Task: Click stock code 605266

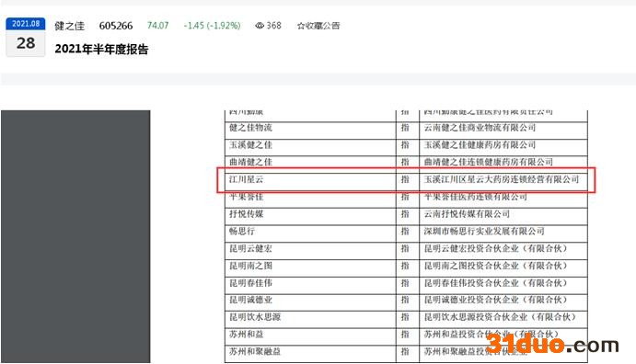Action: [116, 26]
